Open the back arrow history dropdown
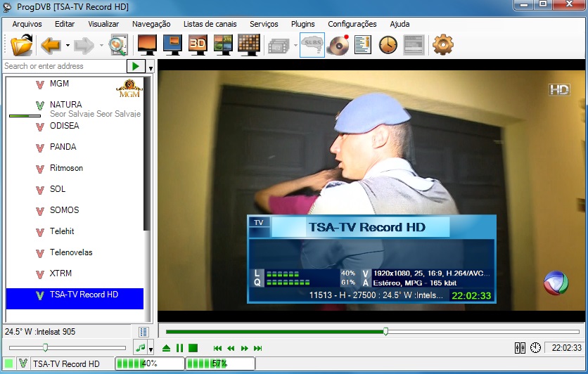This screenshot has height=374, width=588. click(x=68, y=46)
